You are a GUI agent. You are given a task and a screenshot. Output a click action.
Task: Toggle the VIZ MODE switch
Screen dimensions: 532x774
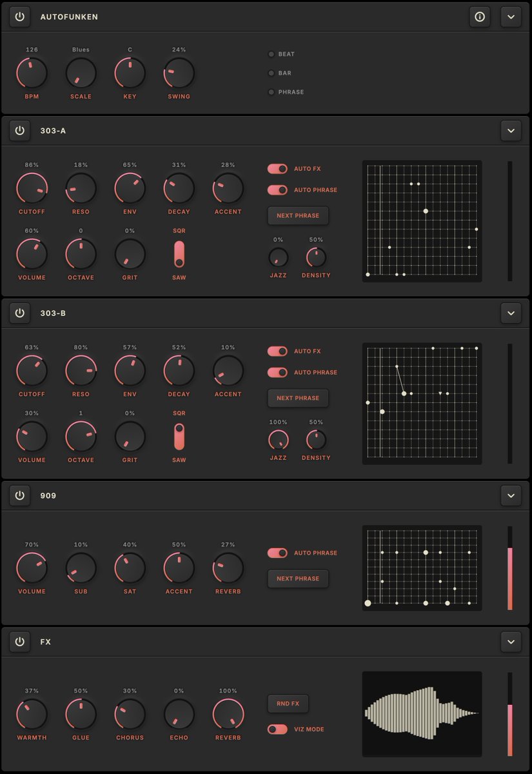pyautogui.click(x=277, y=729)
